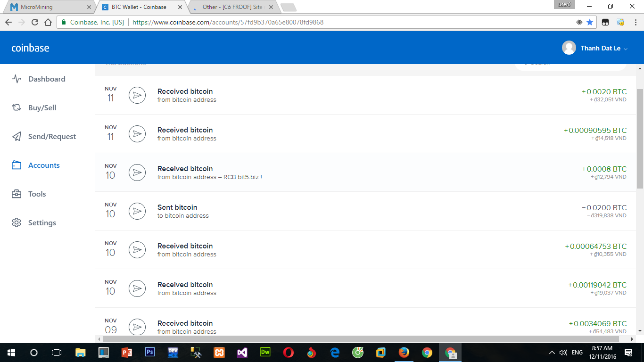
Task: Click the browser Home button
Action: coord(48,22)
